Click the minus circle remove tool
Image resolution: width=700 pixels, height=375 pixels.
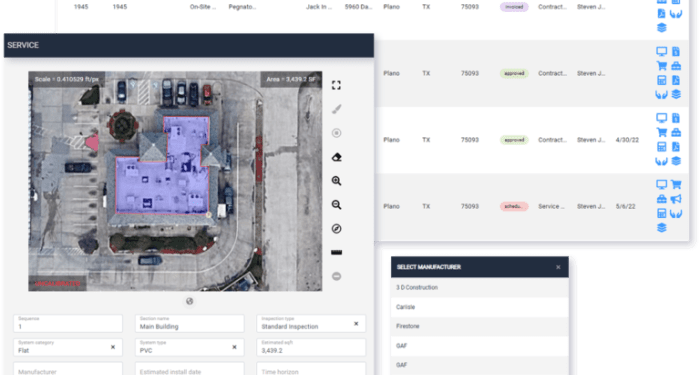337,276
